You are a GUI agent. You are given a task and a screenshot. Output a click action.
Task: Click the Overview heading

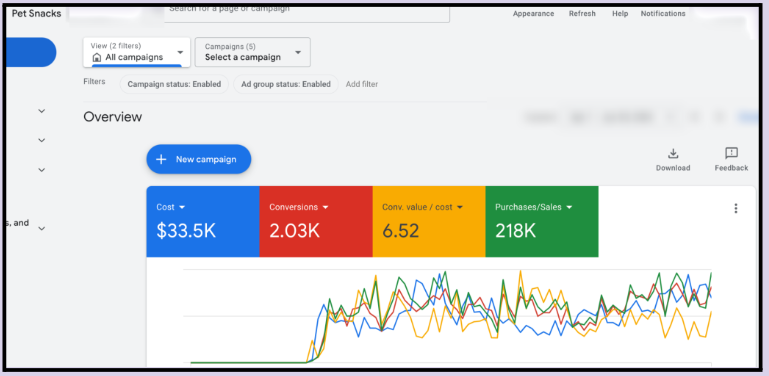coord(113,117)
